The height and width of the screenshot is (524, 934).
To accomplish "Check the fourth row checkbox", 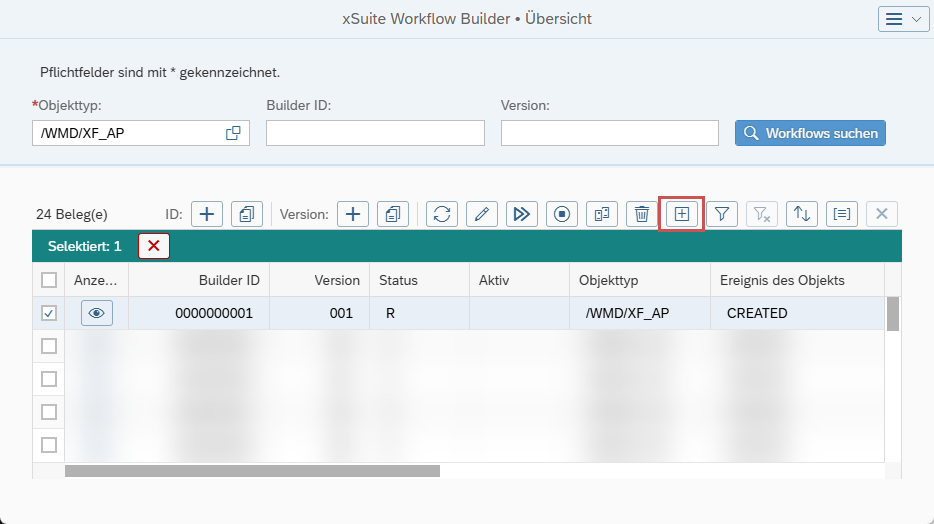I will [x=49, y=412].
